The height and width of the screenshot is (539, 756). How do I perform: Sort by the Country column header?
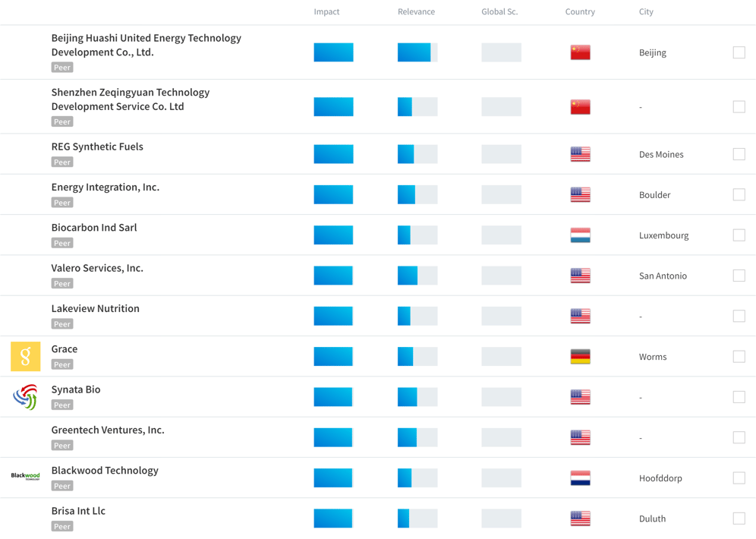point(580,12)
